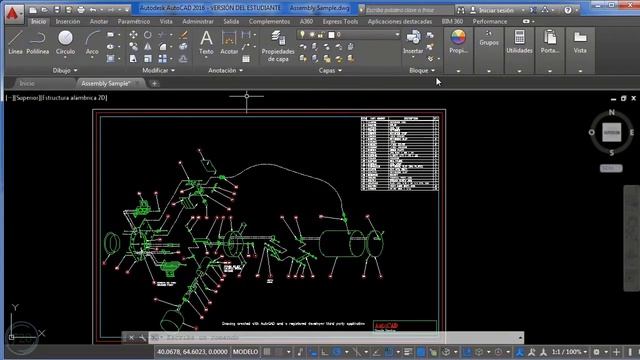Select the Acotar dimension tool

(x=229, y=43)
